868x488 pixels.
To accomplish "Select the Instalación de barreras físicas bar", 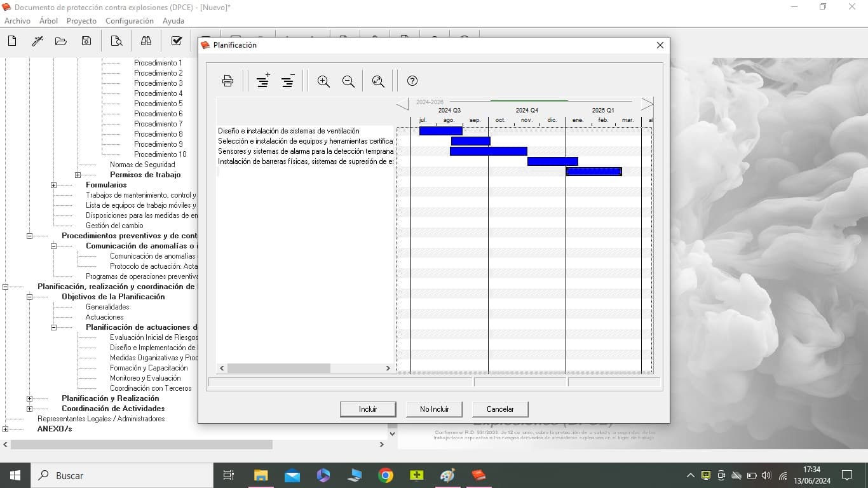I will [x=552, y=161].
